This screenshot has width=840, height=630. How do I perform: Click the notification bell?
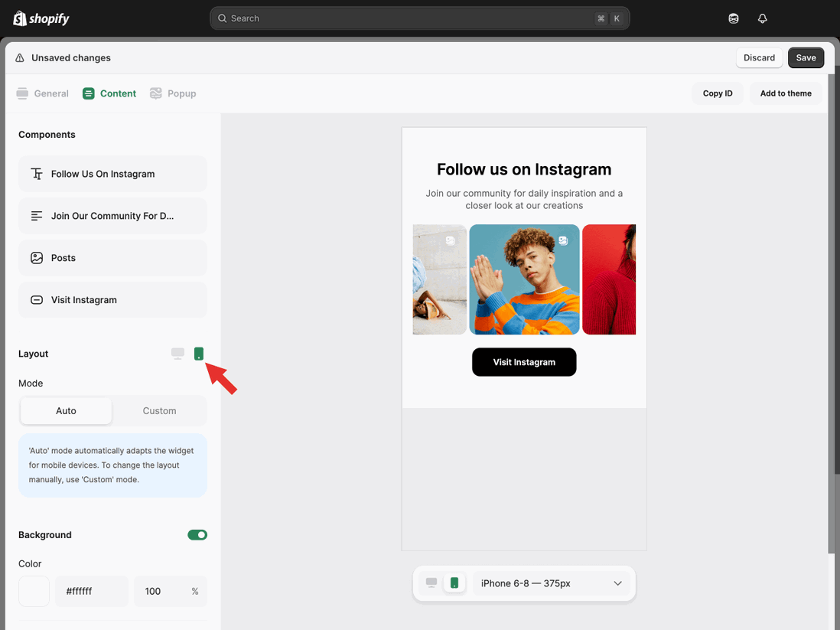762,18
